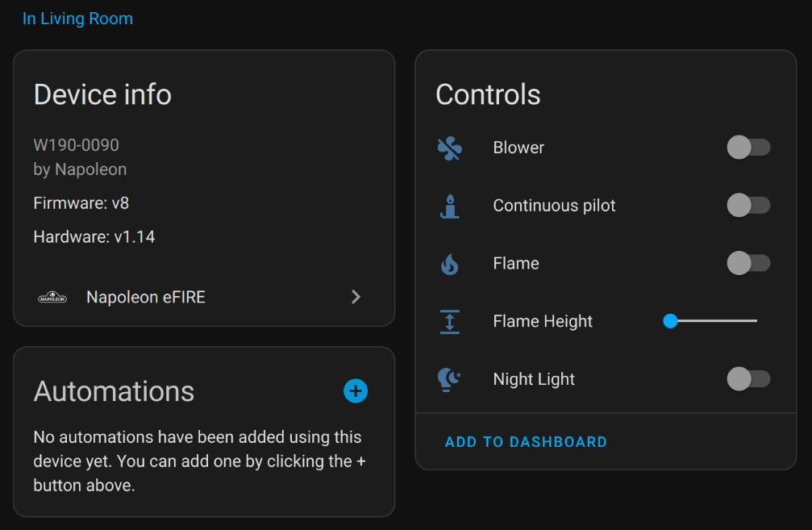812x530 pixels.
Task: Click the Night Light moon icon
Action: [x=450, y=379]
